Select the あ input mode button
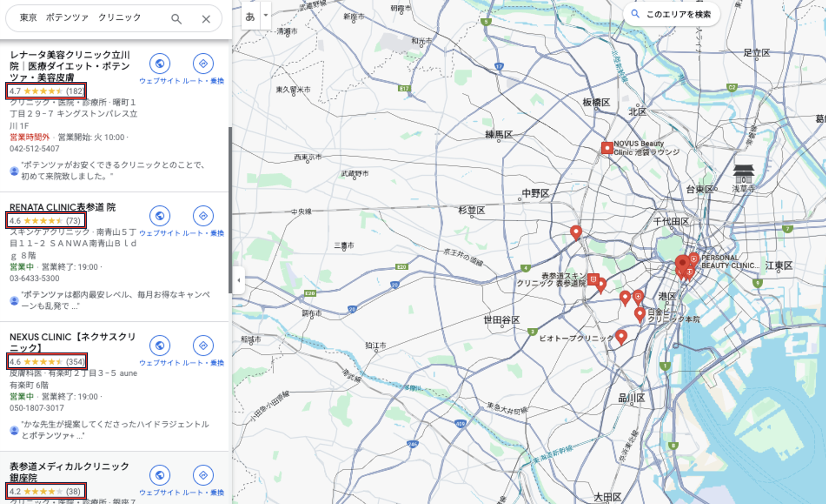The height and width of the screenshot is (504, 826). [251, 16]
